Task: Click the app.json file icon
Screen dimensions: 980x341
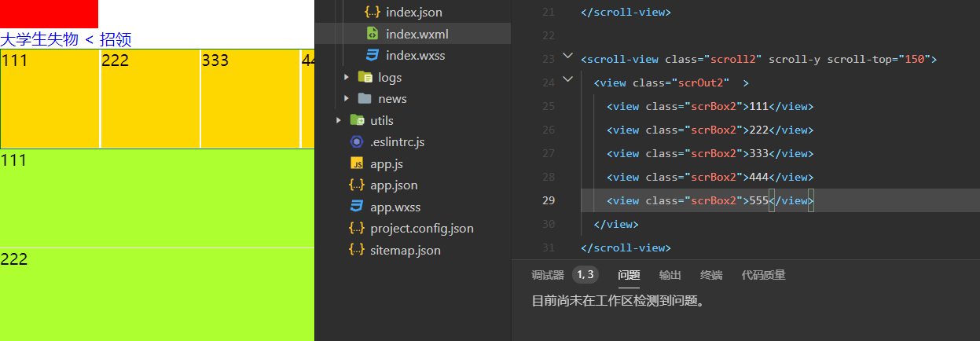Action: pyautogui.click(x=357, y=185)
